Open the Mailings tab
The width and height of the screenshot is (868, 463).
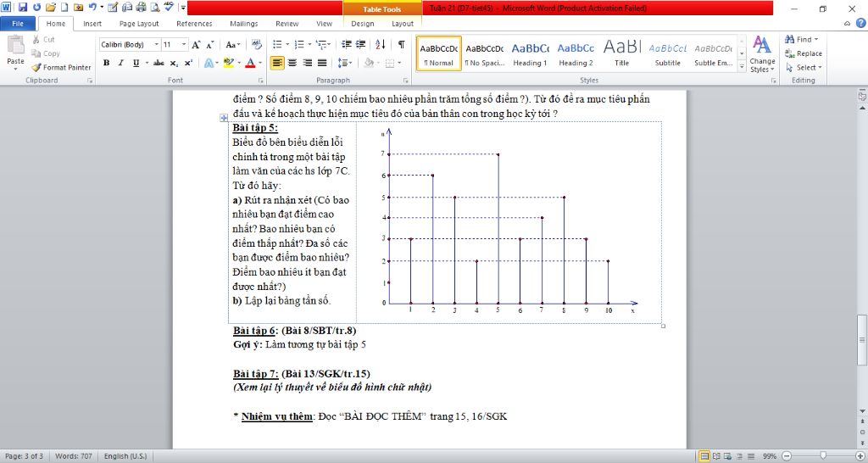(243, 24)
